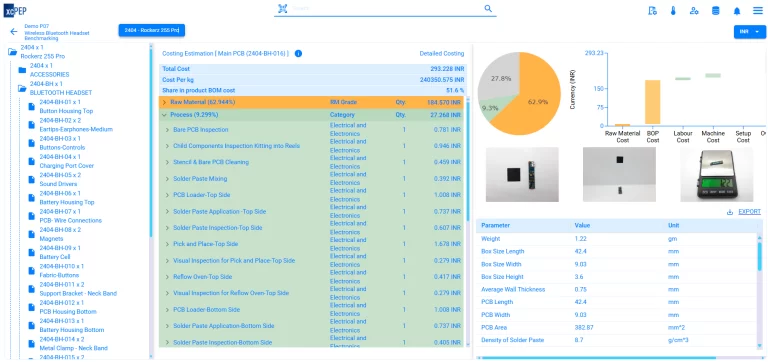Expand Stencil & Bare PCB Cleaning row
The height and width of the screenshot is (362, 768).
(x=167, y=162)
